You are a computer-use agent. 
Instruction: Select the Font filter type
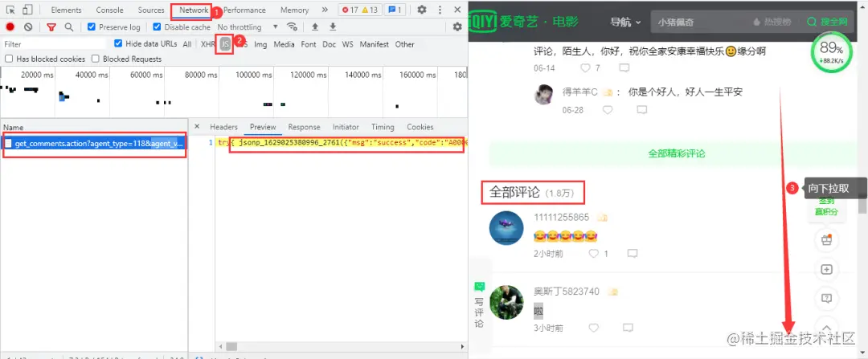tap(309, 44)
